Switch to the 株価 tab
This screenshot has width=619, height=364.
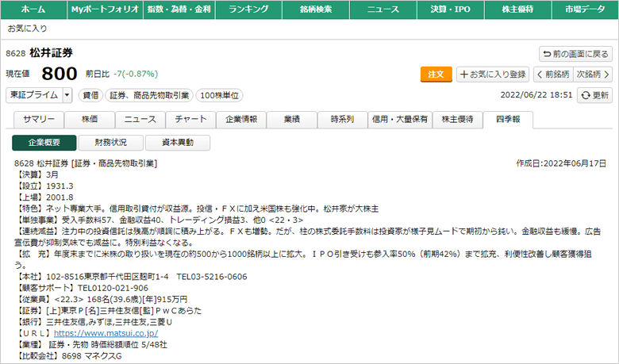(90, 120)
